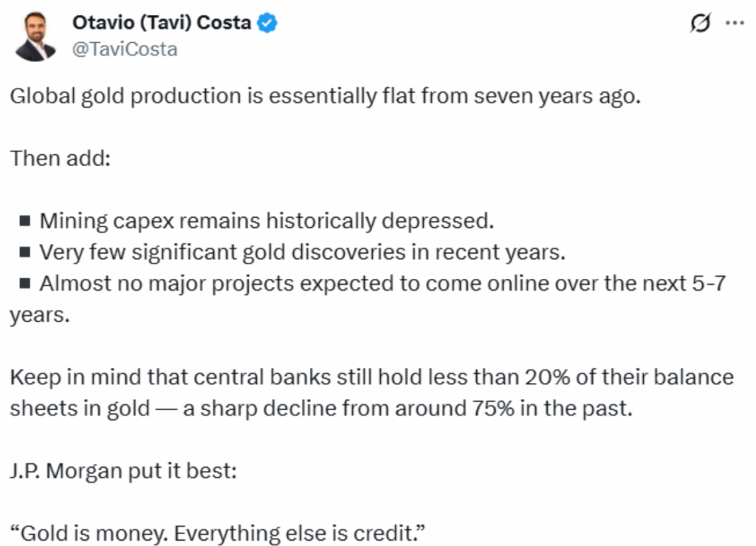The width and height of the screenshot is (756, 546).
Task: Open Otavio Costa's profile avatar photo
Action: pos(35,37)
